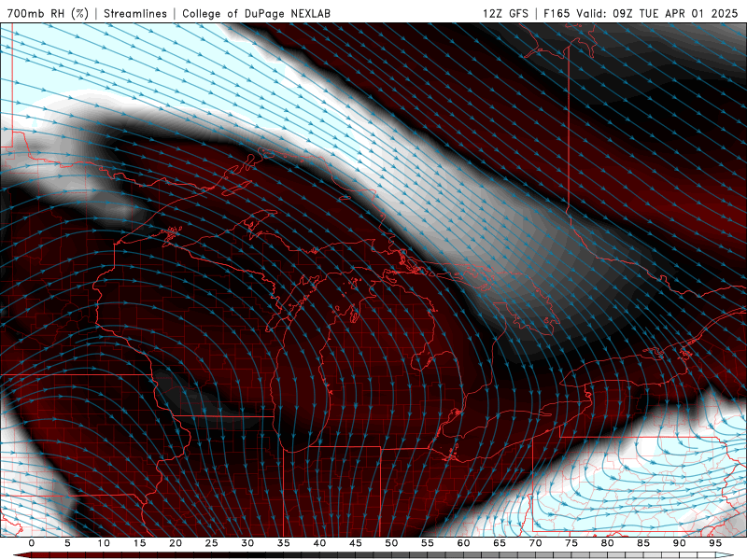Click the '90' colorbar scale label
This screenshot has width=747, height=560.
[x=680, y=543]
